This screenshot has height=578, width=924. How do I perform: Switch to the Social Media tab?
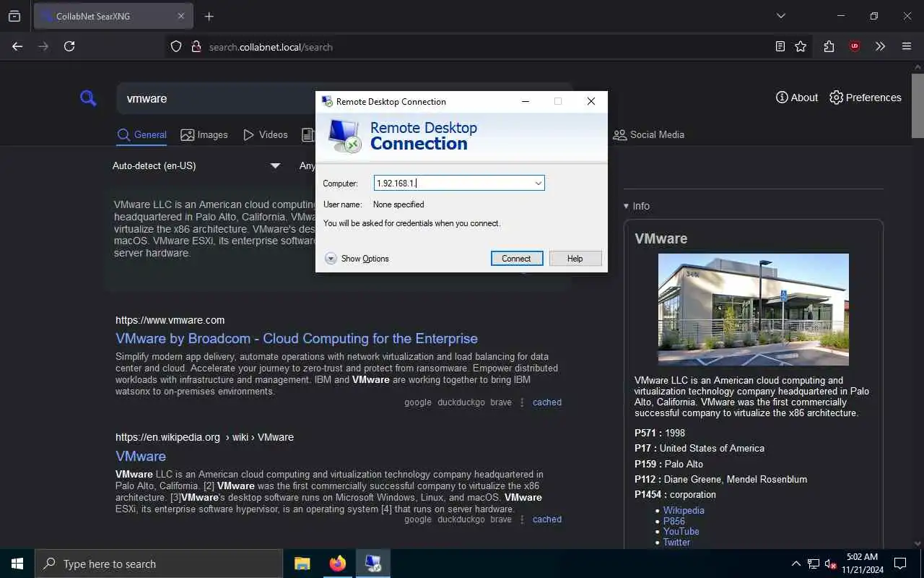click(x=648, y=134)
